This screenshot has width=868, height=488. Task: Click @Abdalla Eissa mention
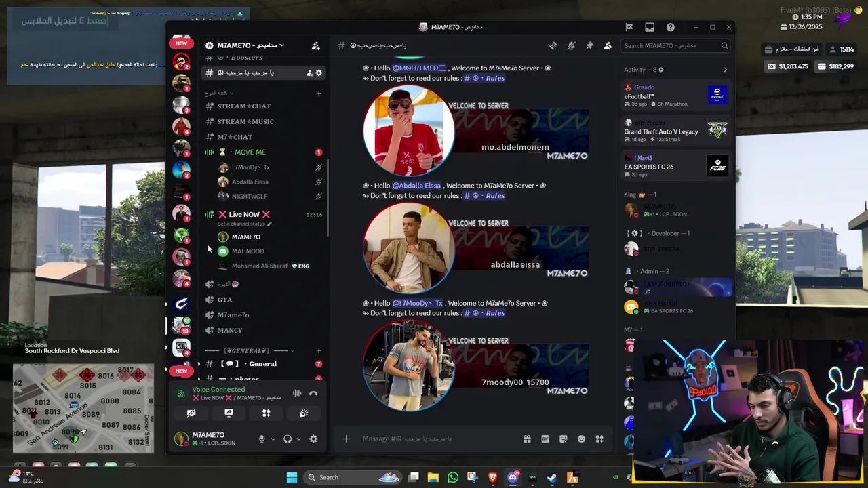[417, 186]
